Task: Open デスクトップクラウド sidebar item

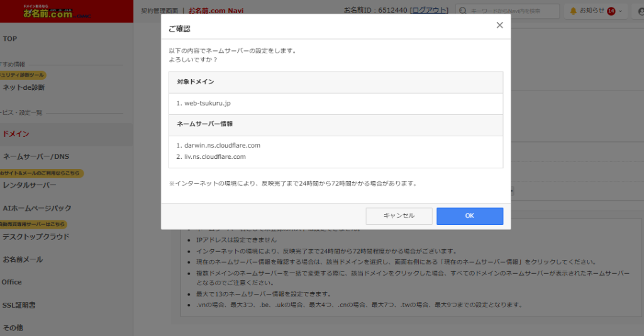Action: pos(36,237)
